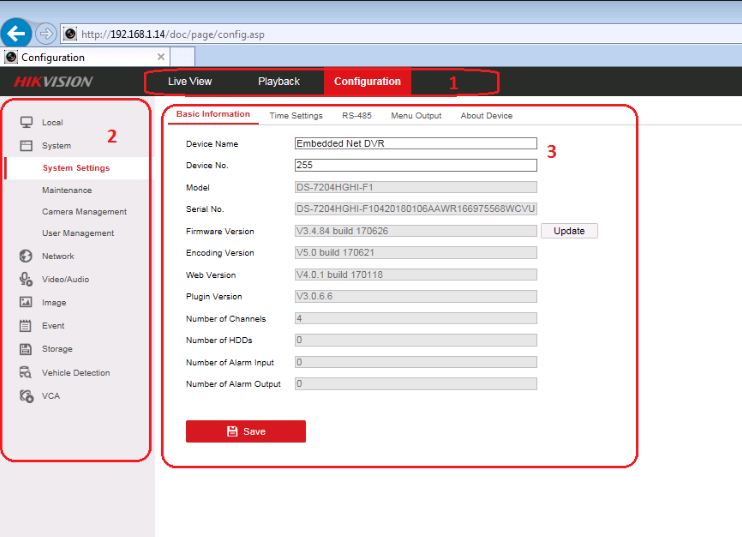Click the Image picture icon

tap(26, 302)
